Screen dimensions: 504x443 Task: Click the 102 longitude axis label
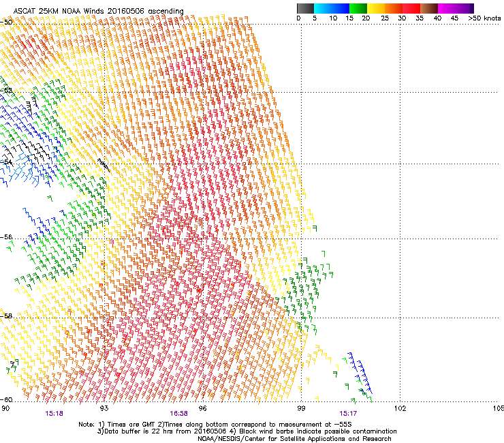point(400,408)
